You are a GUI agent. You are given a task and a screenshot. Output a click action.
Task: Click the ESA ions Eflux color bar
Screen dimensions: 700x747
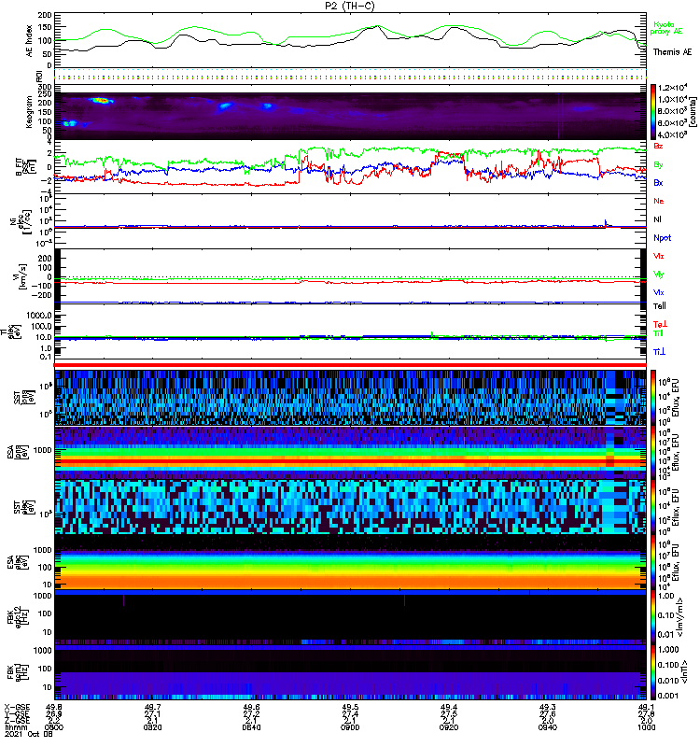click(653, 453)
